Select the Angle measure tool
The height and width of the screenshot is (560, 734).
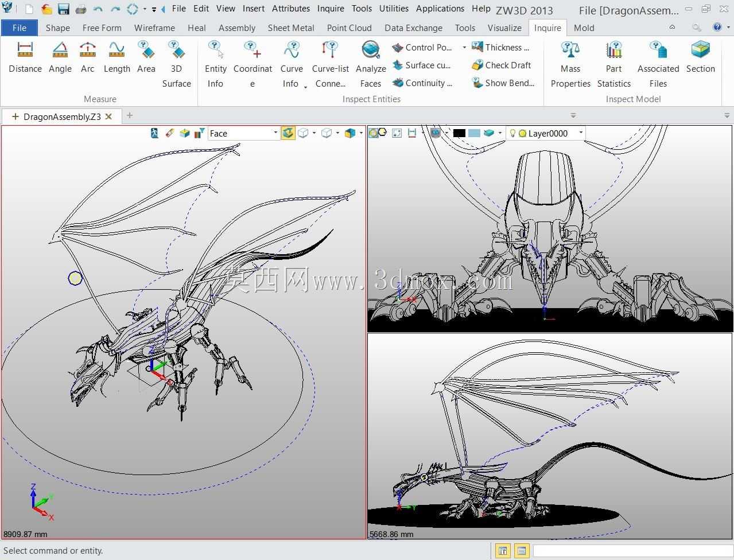60,58
